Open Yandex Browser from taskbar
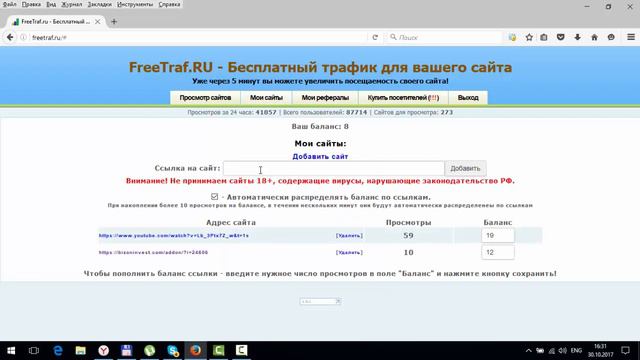Viewport: 640px width, 360px height. 104,350
